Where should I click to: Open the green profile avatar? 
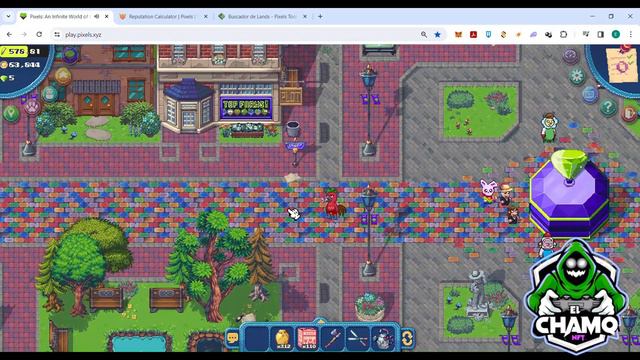[616, 35]
